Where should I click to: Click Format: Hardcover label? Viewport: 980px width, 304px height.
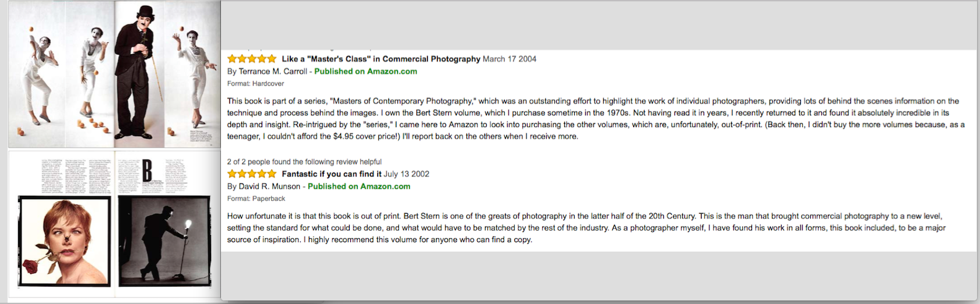(x=255, y=83)
